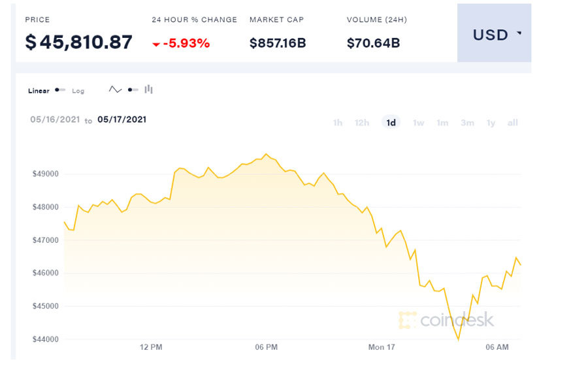
Task: Toggle the Linear/Log scale switch
Action: 59,90
